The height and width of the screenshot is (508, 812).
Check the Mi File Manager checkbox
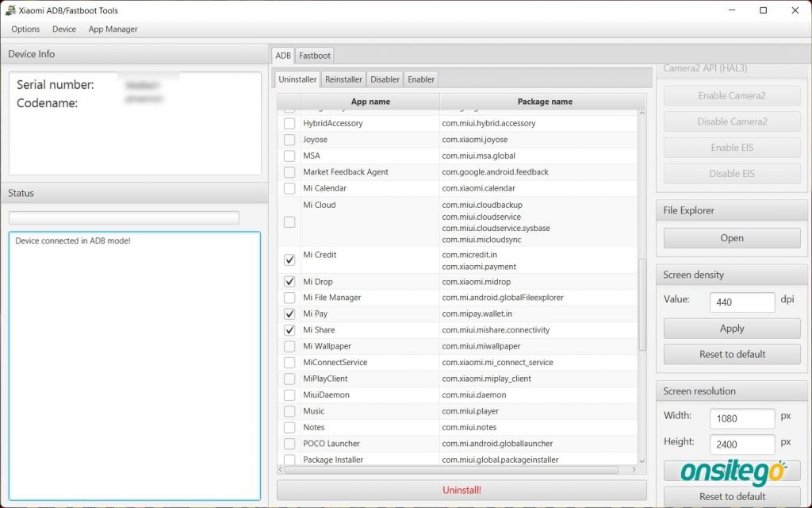[289, 298]
